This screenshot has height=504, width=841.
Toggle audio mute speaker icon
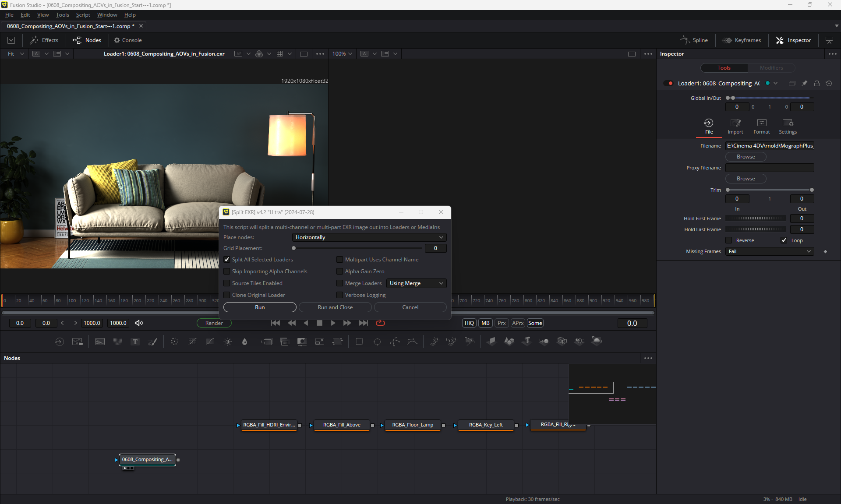point(139,323)
